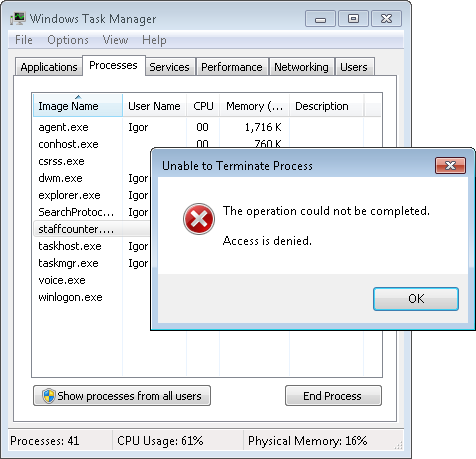Switch to the Performance tab

click(232, 67)
